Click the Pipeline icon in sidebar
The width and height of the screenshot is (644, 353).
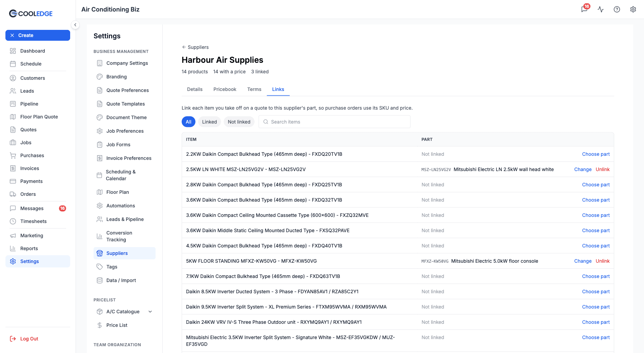[13, 104]
